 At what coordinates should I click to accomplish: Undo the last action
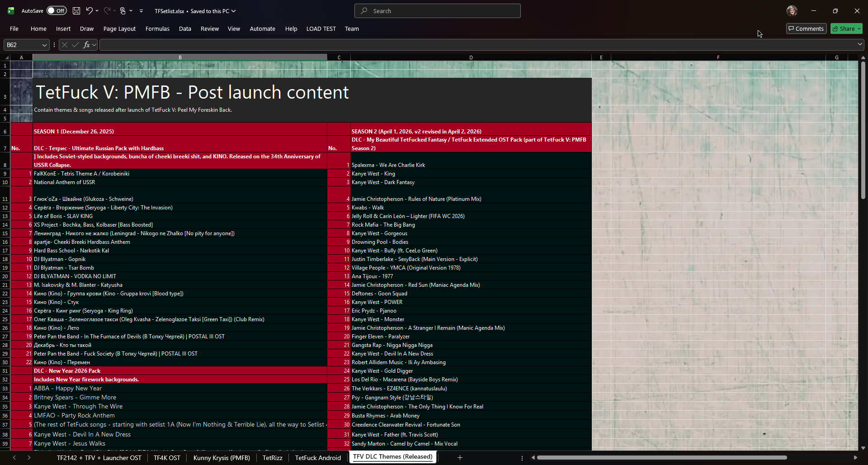pyautogui.click(x=89, y=10)
